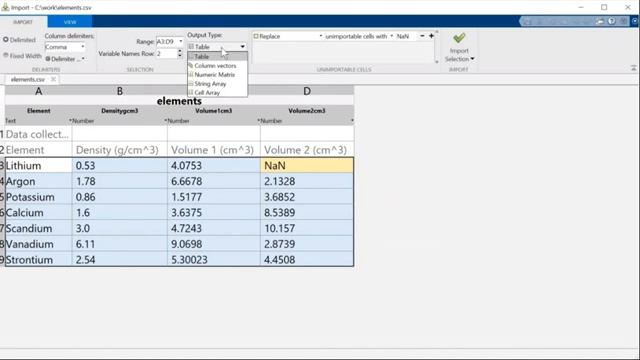Viewport: 640px width, 360px height.
Task: Open the Import Selection dropdown arrow
Action: 472,59
